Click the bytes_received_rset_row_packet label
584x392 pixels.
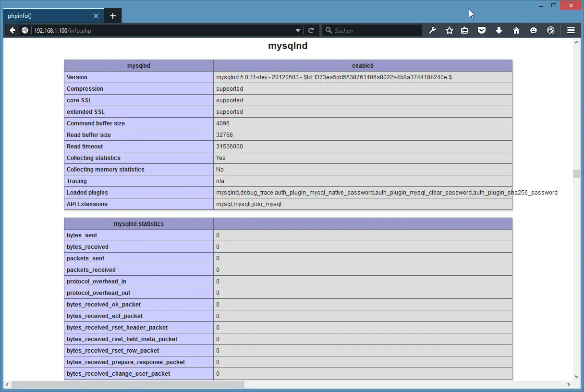pyautogui.click(x=113, y=351)
